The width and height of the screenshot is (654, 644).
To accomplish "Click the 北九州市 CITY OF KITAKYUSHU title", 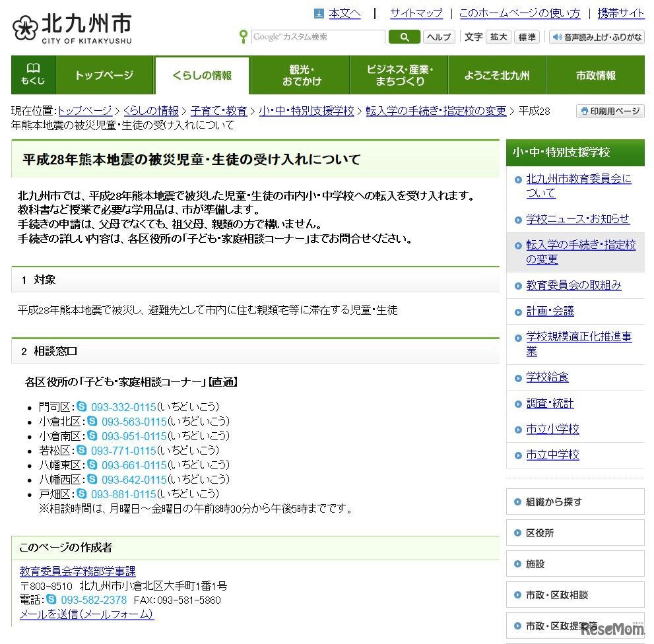I will [86, 28].
